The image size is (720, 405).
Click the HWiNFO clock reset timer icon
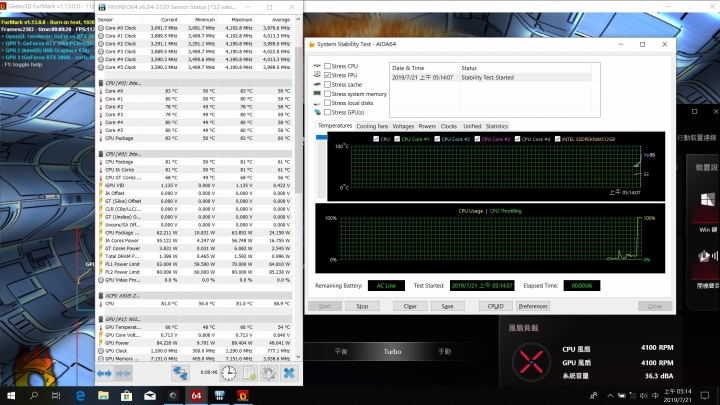228,373
